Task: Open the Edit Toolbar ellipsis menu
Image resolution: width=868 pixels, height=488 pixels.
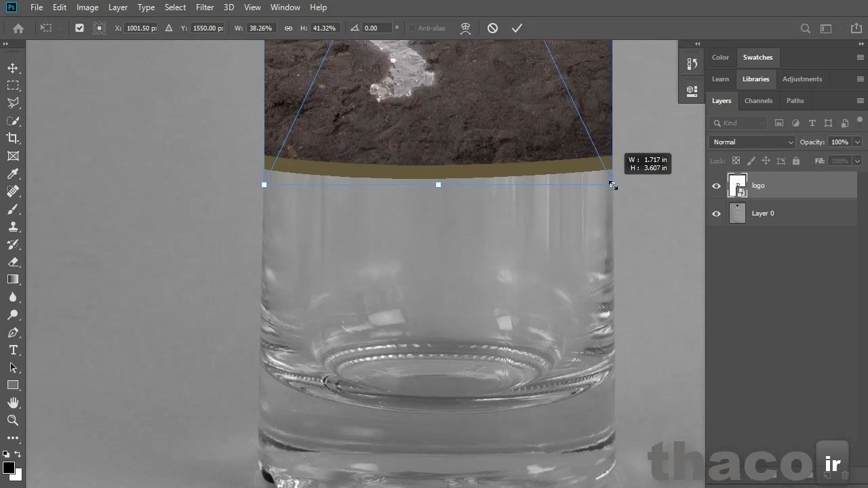Action: pyautogui.click(x=13, y=438)
